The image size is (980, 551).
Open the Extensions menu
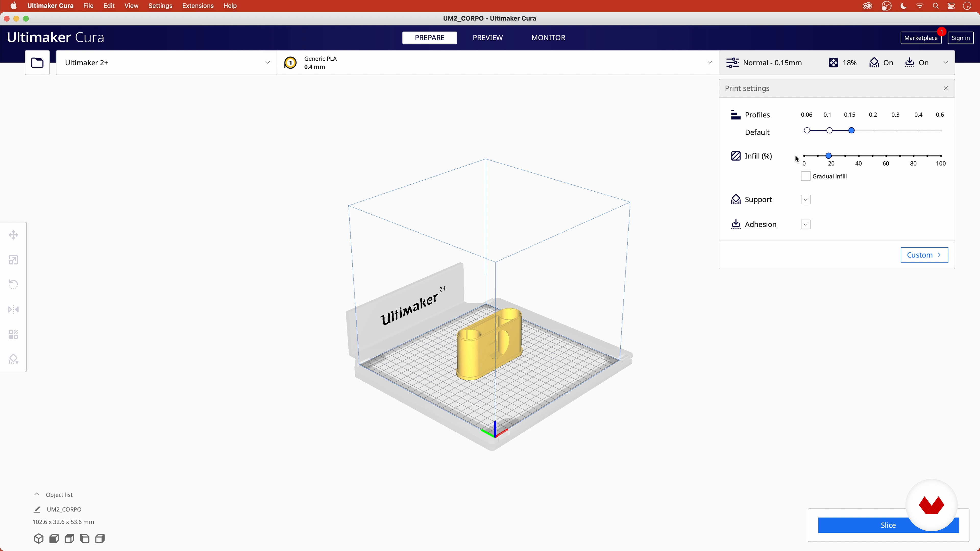point(198,6)
